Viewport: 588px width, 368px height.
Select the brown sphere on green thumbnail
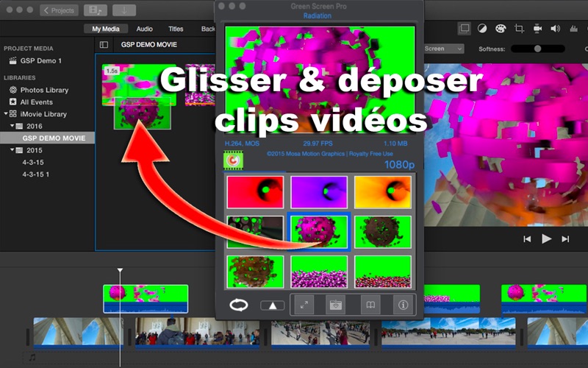[x=382, y=232]
